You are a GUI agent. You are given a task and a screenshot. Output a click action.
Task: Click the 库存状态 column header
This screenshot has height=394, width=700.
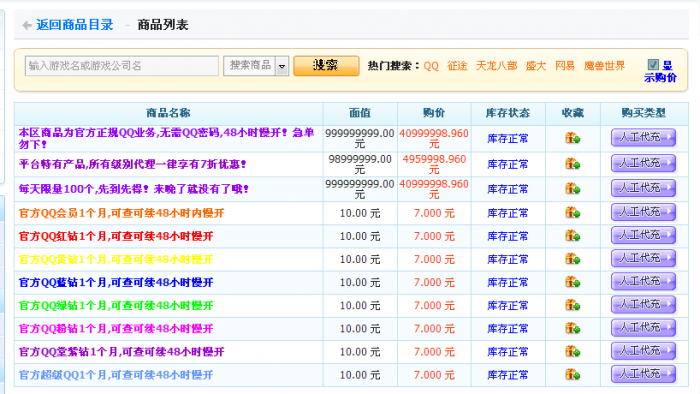pos(508,113)
